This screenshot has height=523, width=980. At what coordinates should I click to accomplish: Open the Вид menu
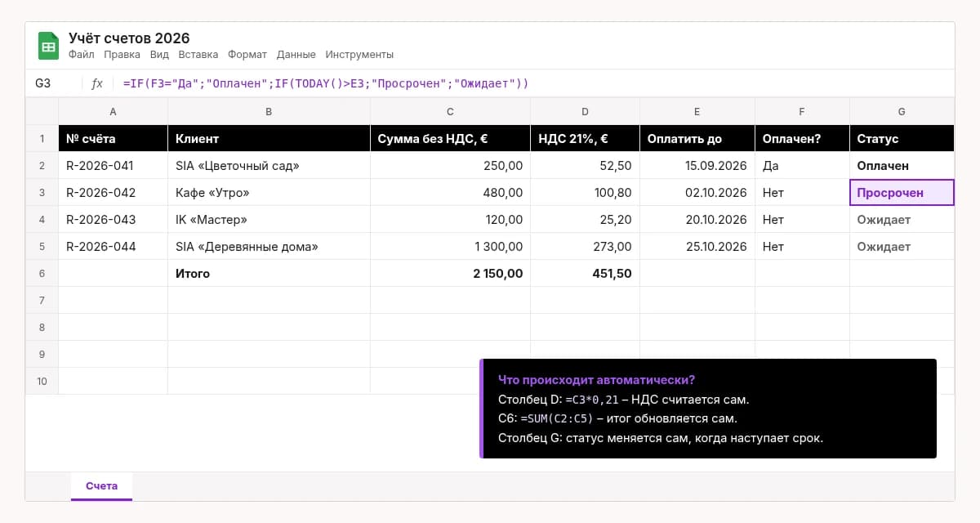[x=159, y=55]
